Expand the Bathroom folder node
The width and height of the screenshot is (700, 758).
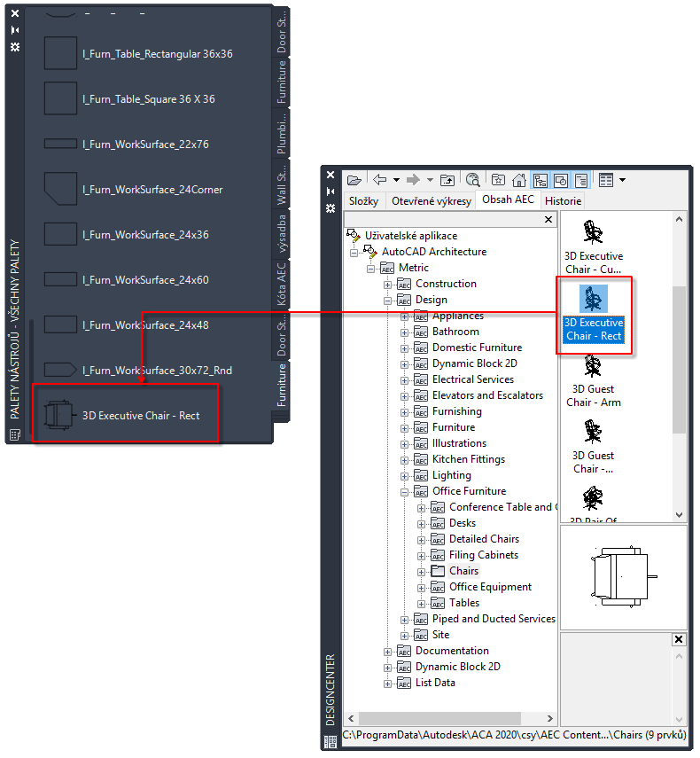click(x=404, y=332)
